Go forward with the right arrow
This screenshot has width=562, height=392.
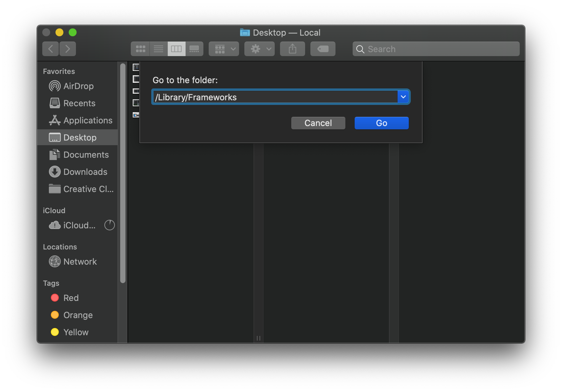point(68,49)
